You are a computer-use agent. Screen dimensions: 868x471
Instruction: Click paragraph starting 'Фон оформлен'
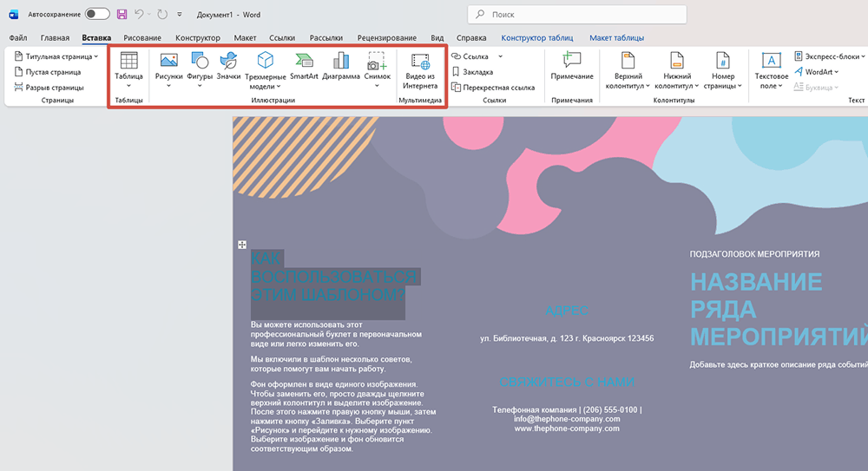click(343, 416)
